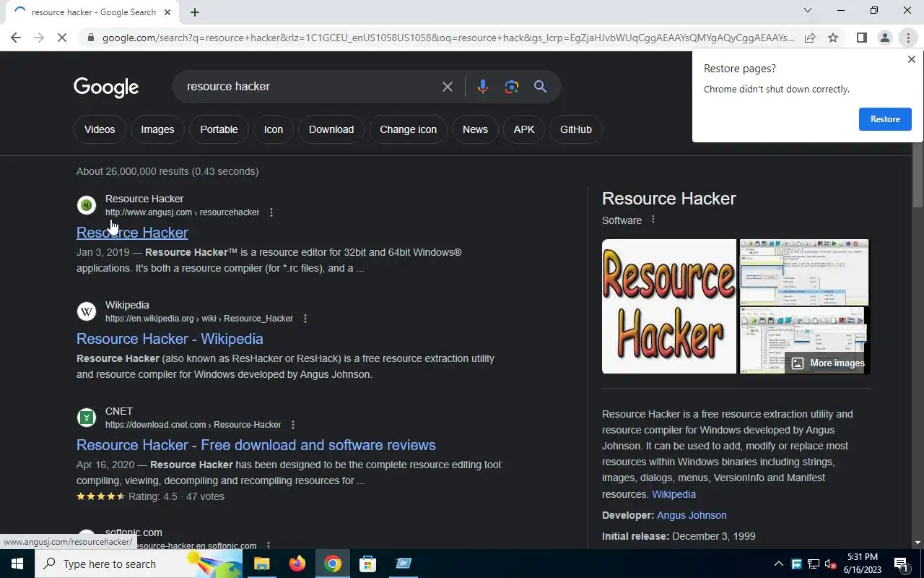Open a new browser tab
924x578 pixels.
[x=195, y=12]
